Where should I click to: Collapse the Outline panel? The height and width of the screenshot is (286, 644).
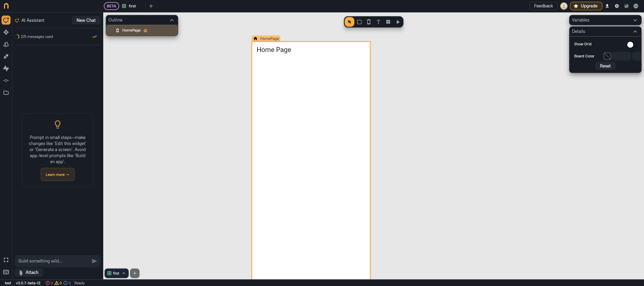coord(172,20)
